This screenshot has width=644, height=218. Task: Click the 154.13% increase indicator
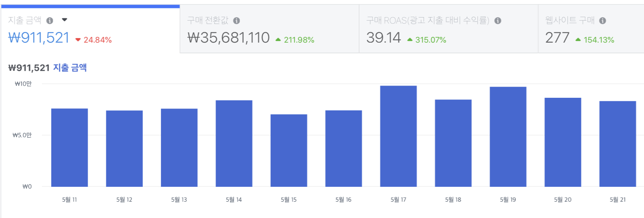pyautogui.click(x=595, y=40)
